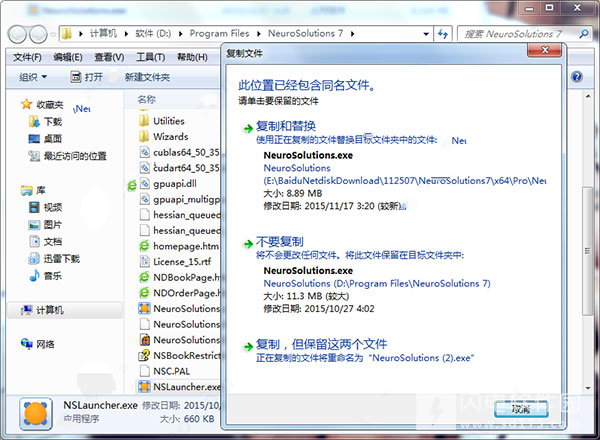
Task: Select the 收藏夹 star icon
Action: [26, 104]
